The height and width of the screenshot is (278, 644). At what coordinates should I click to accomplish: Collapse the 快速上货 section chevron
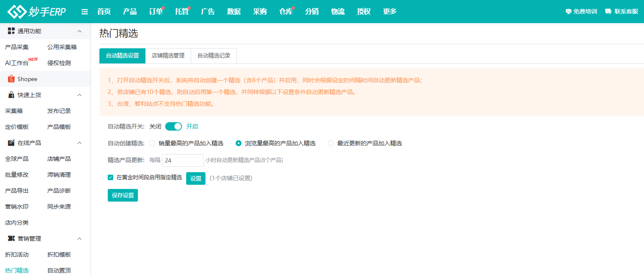pos(79,95)
